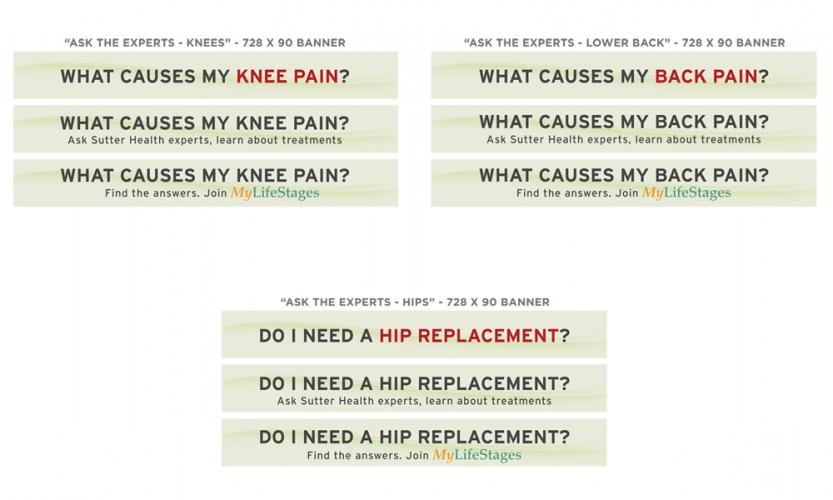
Task: Click "Find the answers. Join" in hip banner
Action: coord(368,455)
